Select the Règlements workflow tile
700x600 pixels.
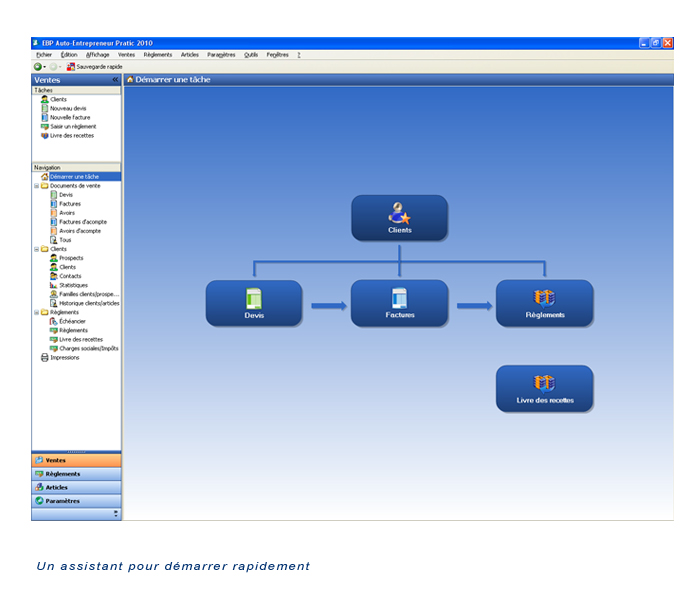[x=544, y=302]
